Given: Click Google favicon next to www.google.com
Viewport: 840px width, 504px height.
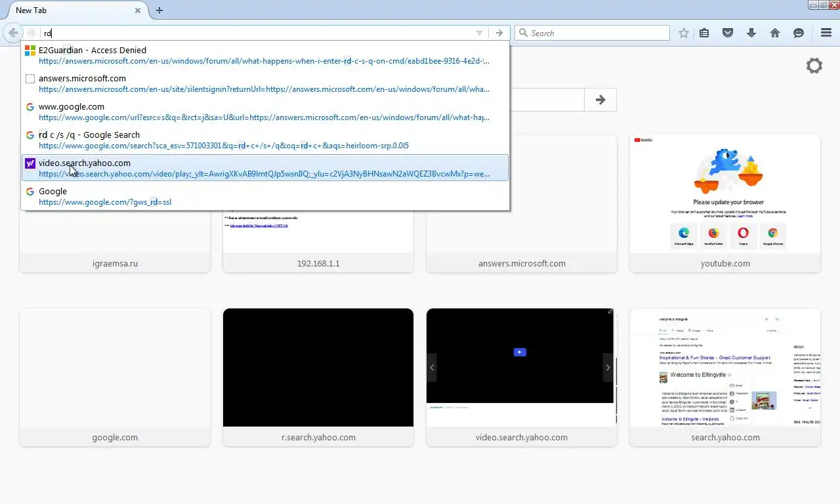Looking at the screenshot, I should point(30,107).
